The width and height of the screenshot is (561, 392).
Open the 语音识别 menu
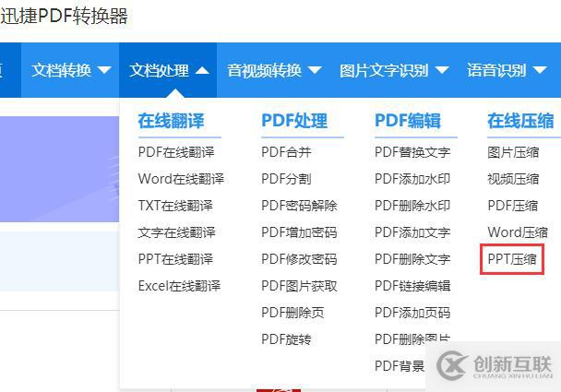point(507,70)
